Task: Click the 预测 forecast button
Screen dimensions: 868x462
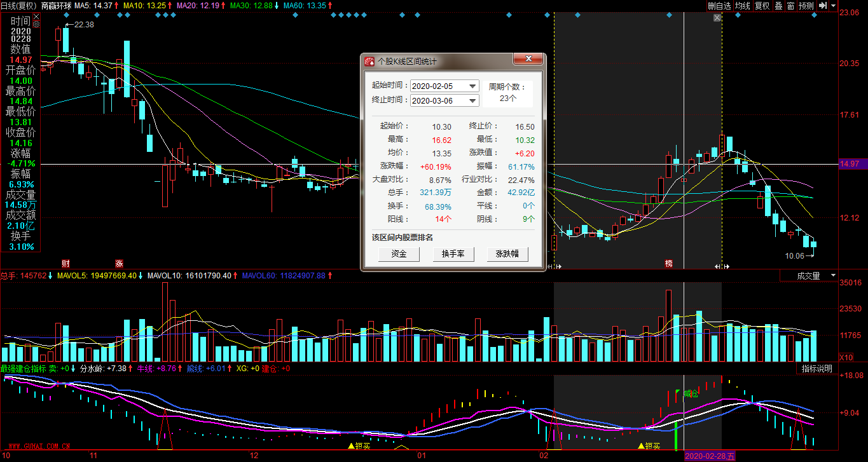Action: point(806,6)
